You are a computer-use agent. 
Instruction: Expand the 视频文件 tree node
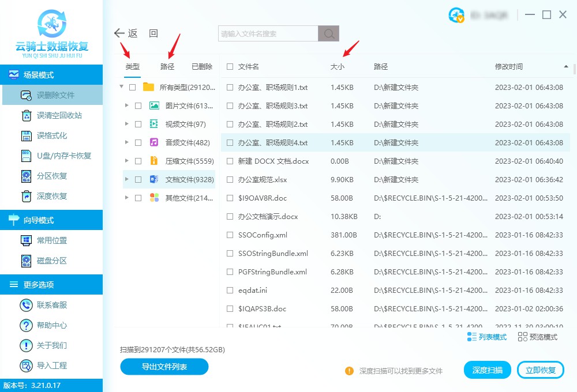[x=126, y=124]
